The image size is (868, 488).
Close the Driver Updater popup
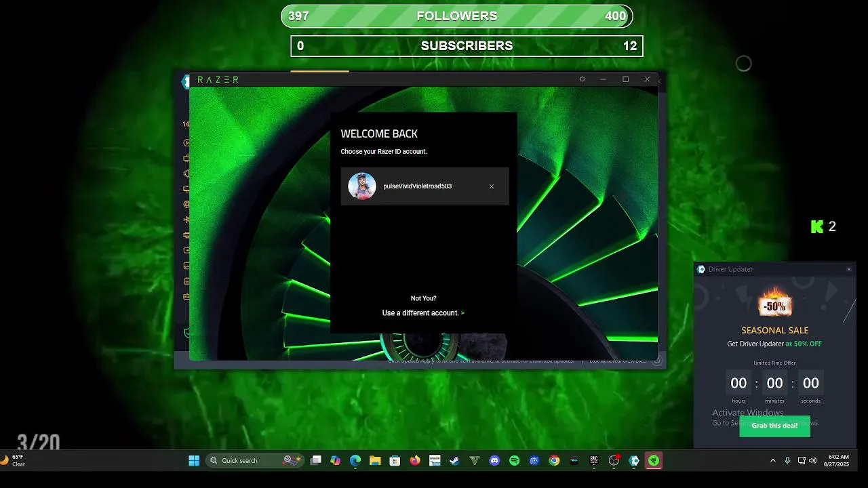click(x=848, y=269)
